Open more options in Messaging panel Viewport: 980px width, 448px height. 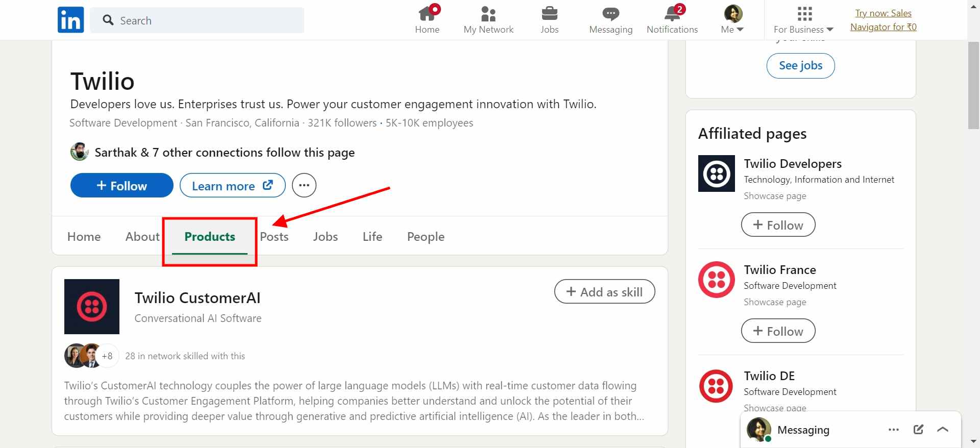[893, 429]
